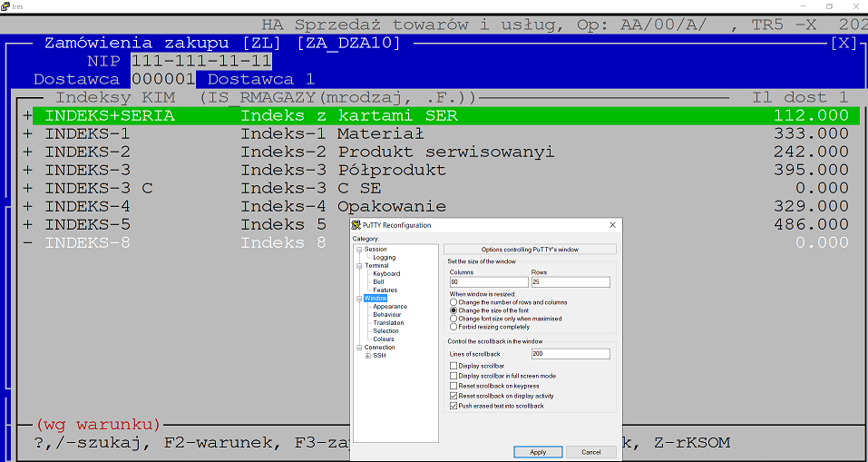This screenshot has height=462, width=868.
Task: Select the Window category in the tree
Action: click(375, 298)
